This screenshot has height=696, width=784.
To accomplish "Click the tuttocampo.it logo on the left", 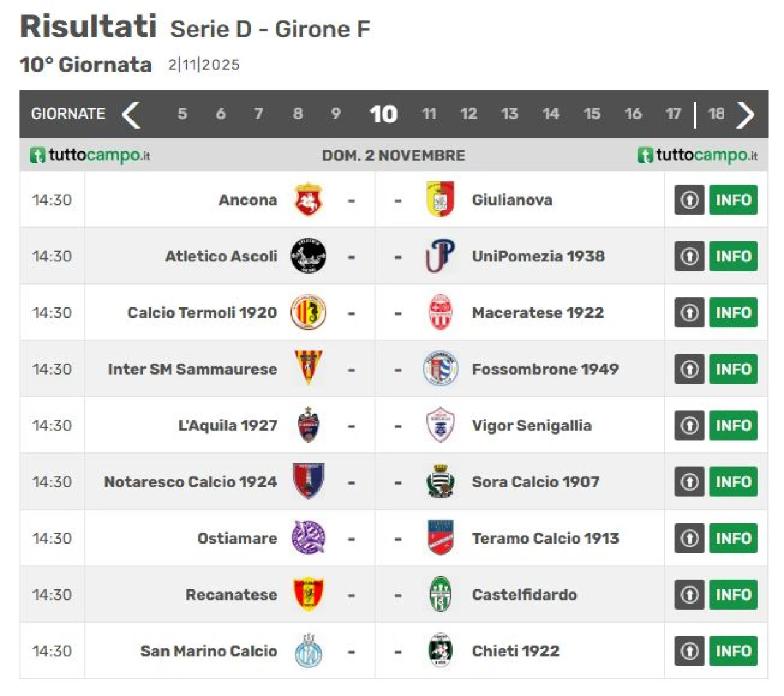I will pyautogui.click(x=90, y=155).
